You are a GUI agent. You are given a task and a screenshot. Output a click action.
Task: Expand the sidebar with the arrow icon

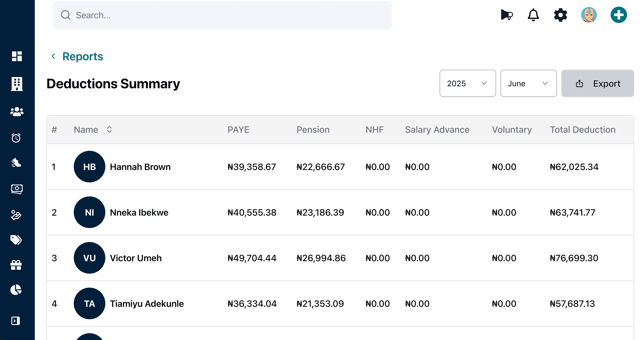point(16,321)
